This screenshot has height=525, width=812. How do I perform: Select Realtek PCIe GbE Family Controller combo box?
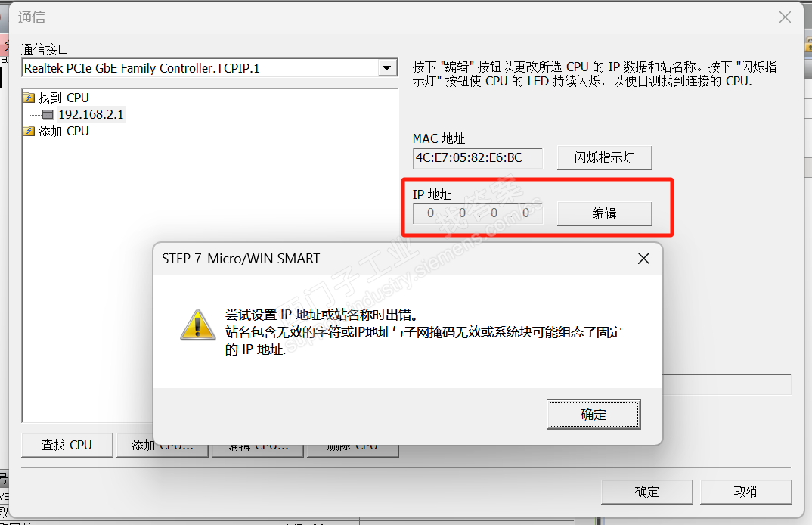point(209,68)
